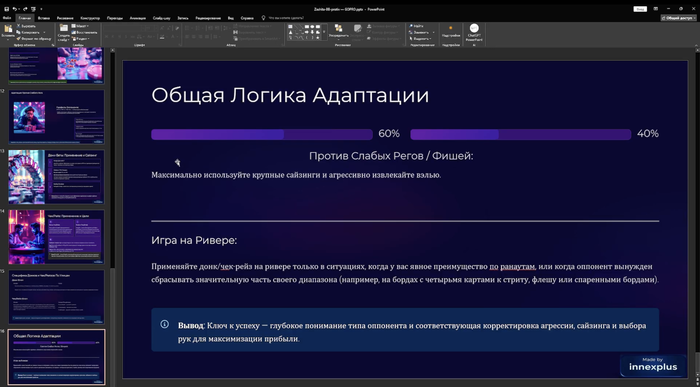The width and height of the screenshot is (700, 387).
Task: Click the Вход sign-in button
Action: [640, 9]
